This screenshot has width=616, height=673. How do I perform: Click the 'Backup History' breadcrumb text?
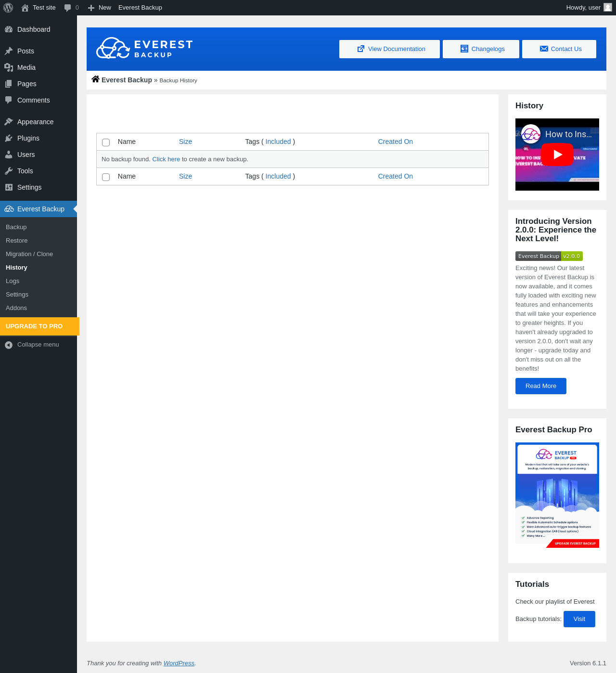click(x=178, y=80)
